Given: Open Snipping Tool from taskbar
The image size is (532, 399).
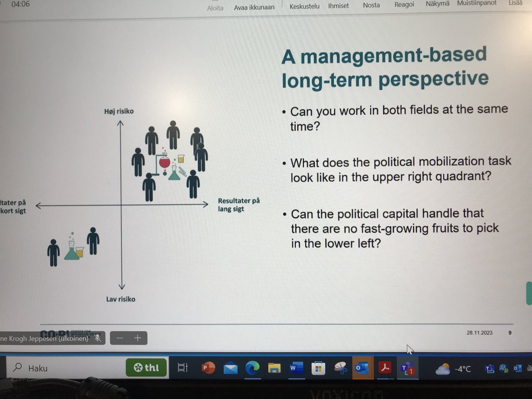Looking at the screenshot, I should click(x=340, y=368).
